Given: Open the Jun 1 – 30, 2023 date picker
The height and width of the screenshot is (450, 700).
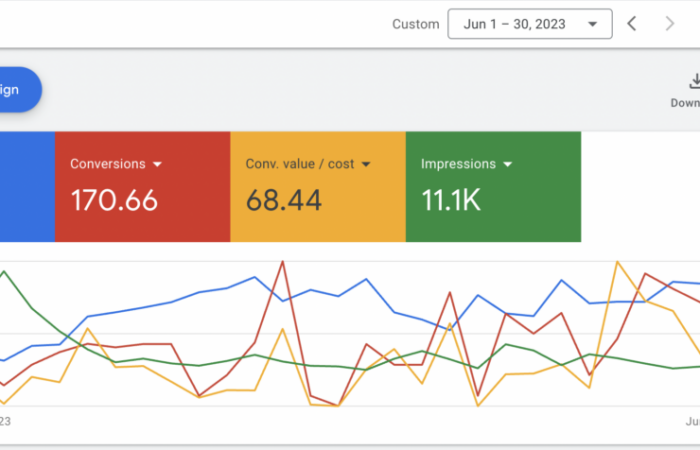Looking at the screenshot, I should click(529, 24).
